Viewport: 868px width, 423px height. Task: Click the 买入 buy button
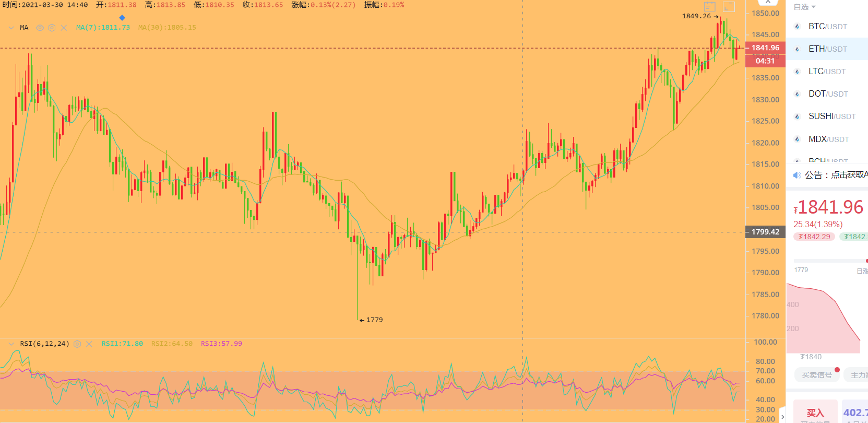(x=815, y=412)
